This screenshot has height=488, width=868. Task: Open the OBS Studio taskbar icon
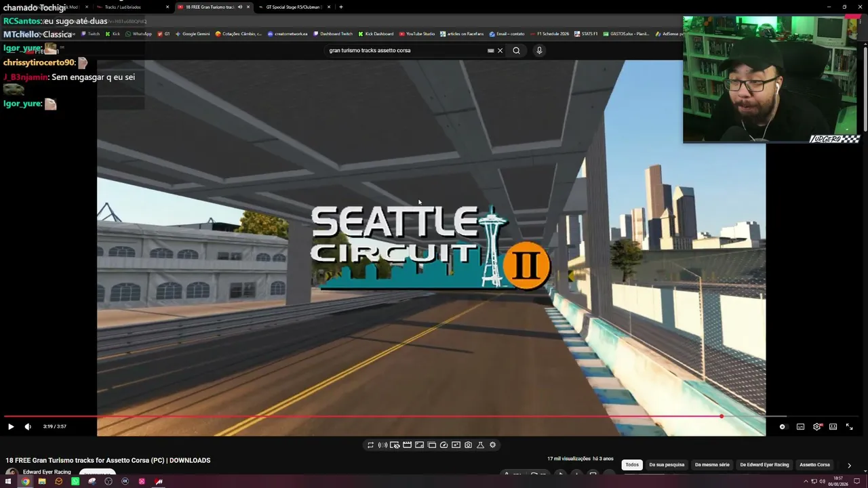[x=108, y=482]
